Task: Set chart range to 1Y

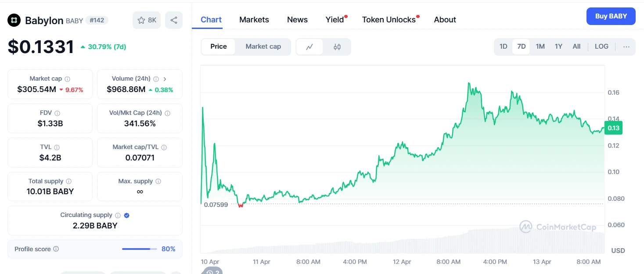Action: click(558, 46)
